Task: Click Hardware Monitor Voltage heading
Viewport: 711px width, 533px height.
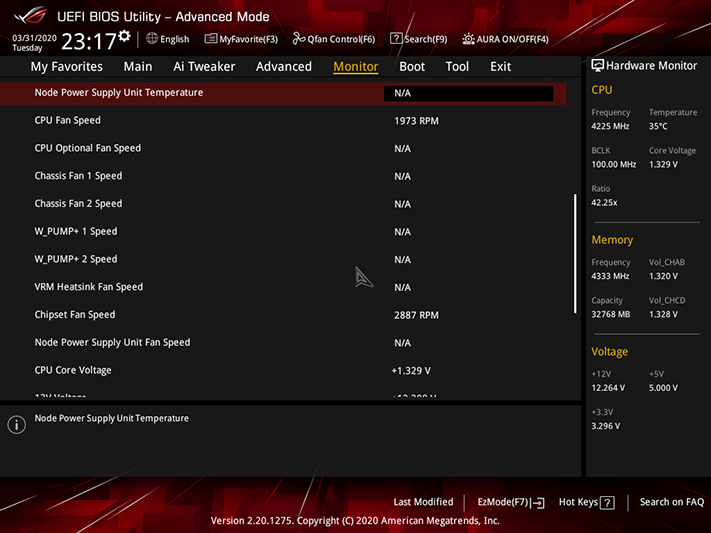Action: click(609, 352)
